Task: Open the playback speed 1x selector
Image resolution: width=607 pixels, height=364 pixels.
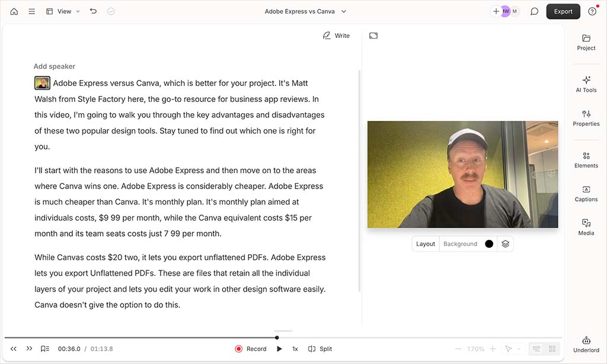Action: point(295,349)
